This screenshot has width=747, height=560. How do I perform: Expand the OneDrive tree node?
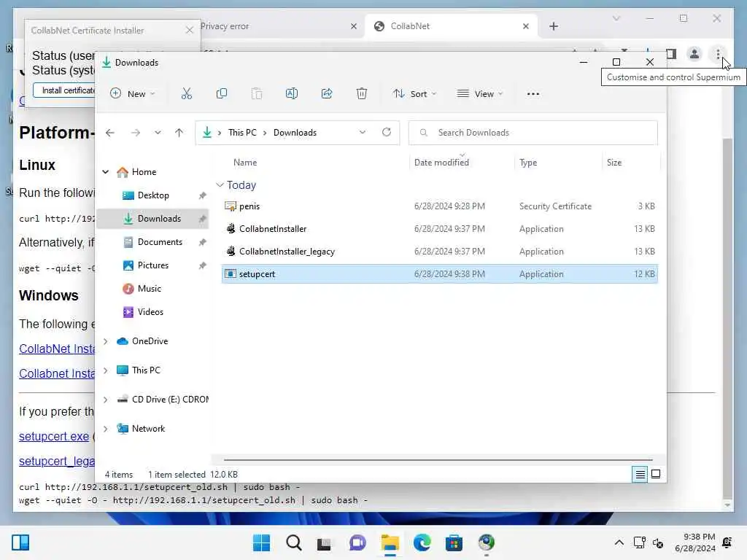[106, 341]
